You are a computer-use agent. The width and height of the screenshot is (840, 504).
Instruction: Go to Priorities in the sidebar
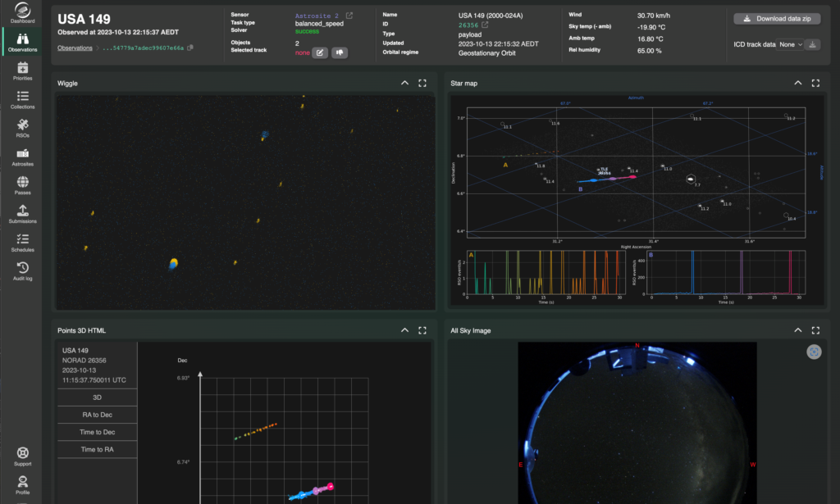(22, 70)
